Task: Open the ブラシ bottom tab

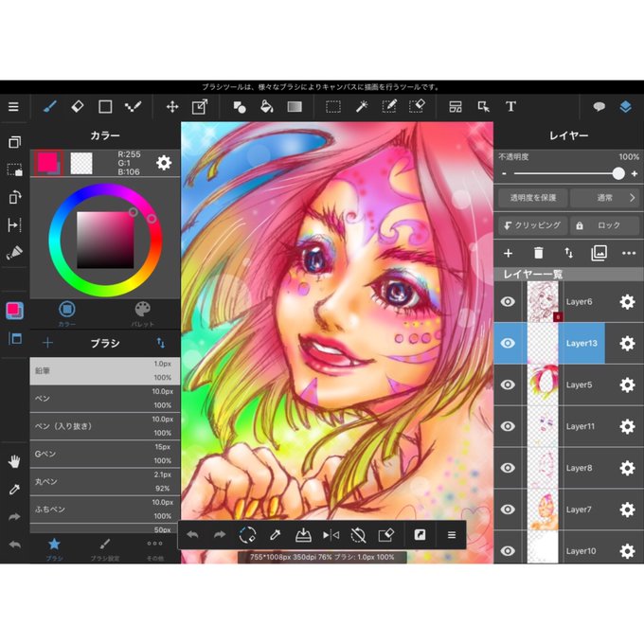Action: [54, 549]
